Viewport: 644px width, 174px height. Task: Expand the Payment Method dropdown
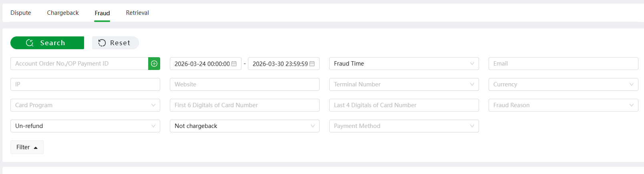(404, 126)
